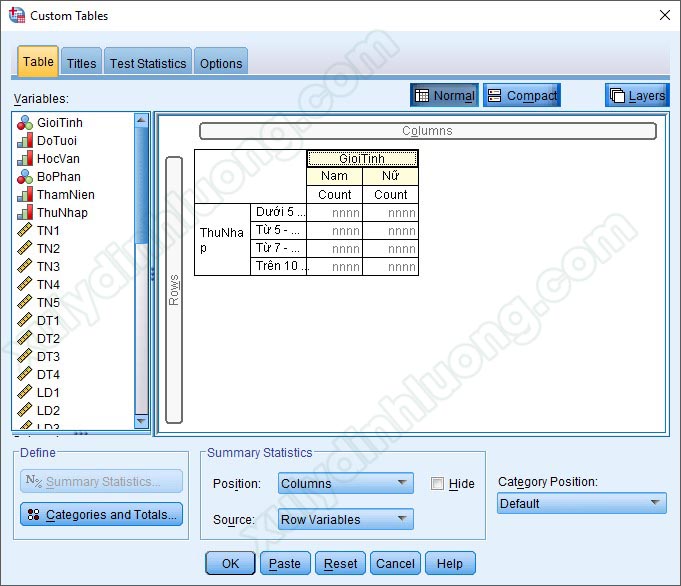Click the Cancel button
This screenshot has height=586, width=681.
(395, 563)
